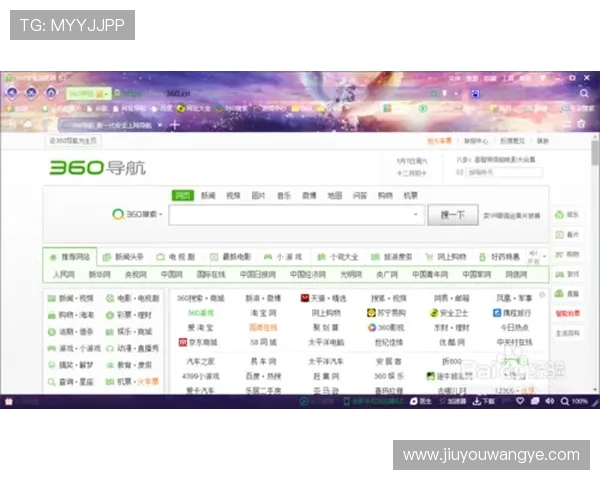
Task: Open the 购物·海淘 left category
Action: tap(72, 315)
